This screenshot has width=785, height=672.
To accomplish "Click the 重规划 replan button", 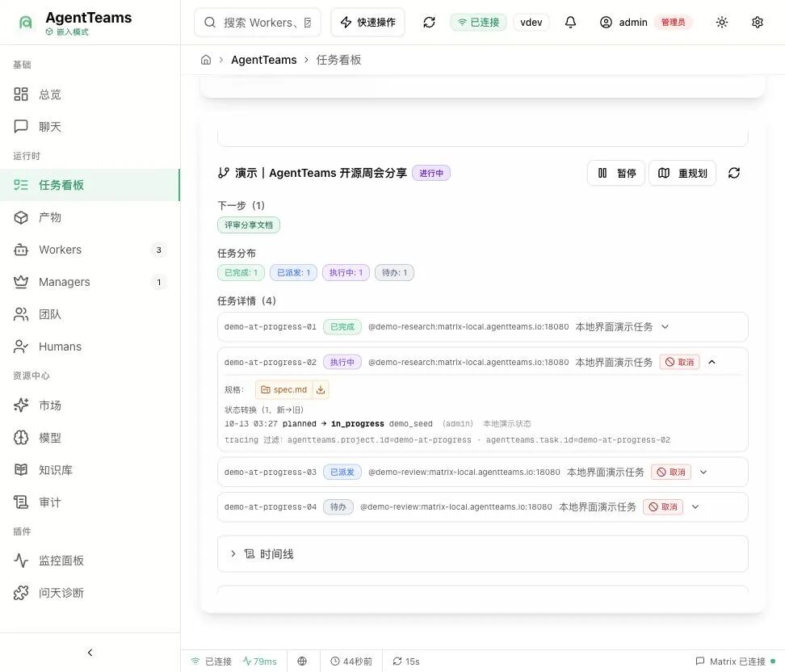I will 682,174.
